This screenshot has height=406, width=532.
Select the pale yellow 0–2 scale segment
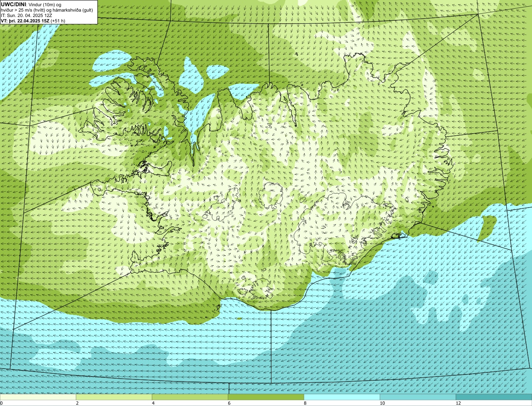[38, 397]
